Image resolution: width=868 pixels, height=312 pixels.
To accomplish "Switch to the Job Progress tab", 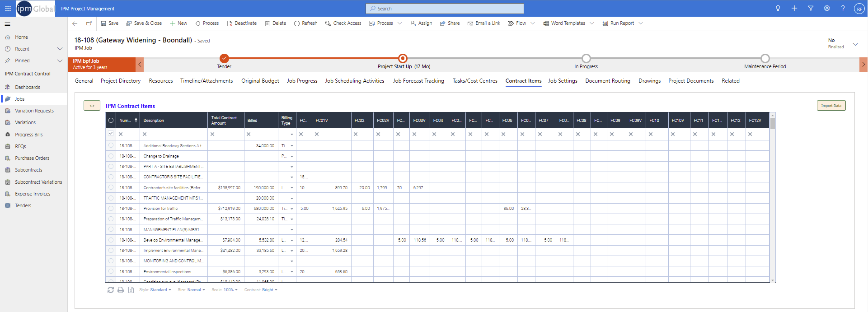I will point(302,81).
